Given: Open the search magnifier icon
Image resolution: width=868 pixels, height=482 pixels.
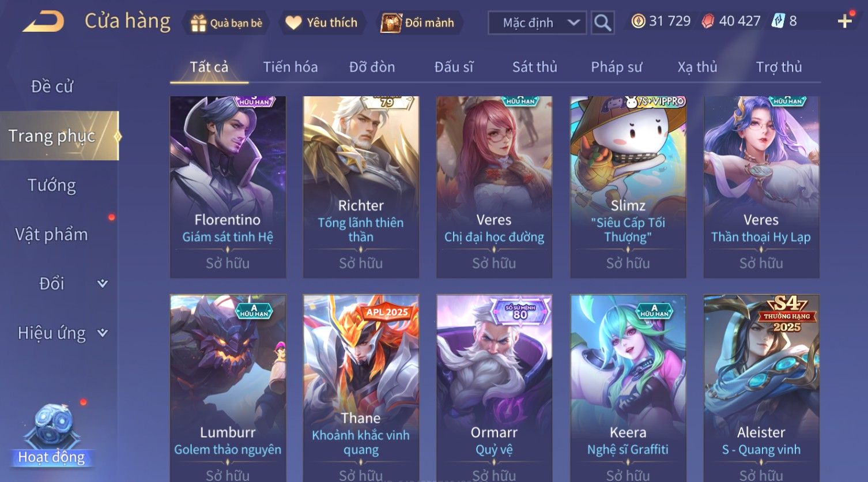Looking at the screenshot, I should 602,22.
